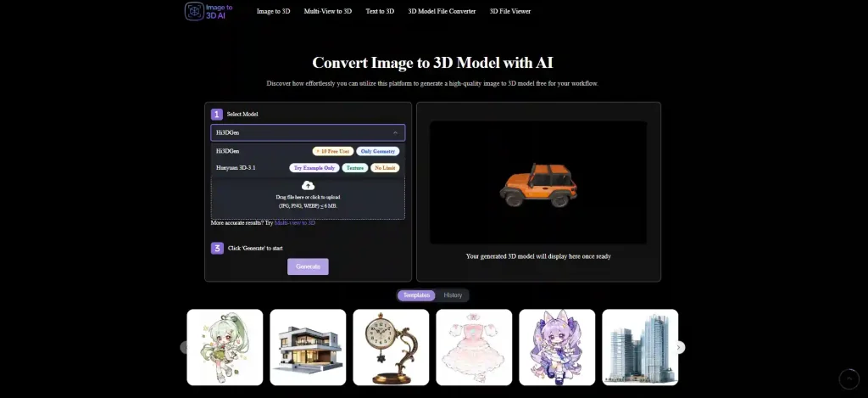Image resolution: width=868 pixels, height=398 pixels.
Task: Click the Only Geometry badge
Action: [x=377, y=151]
